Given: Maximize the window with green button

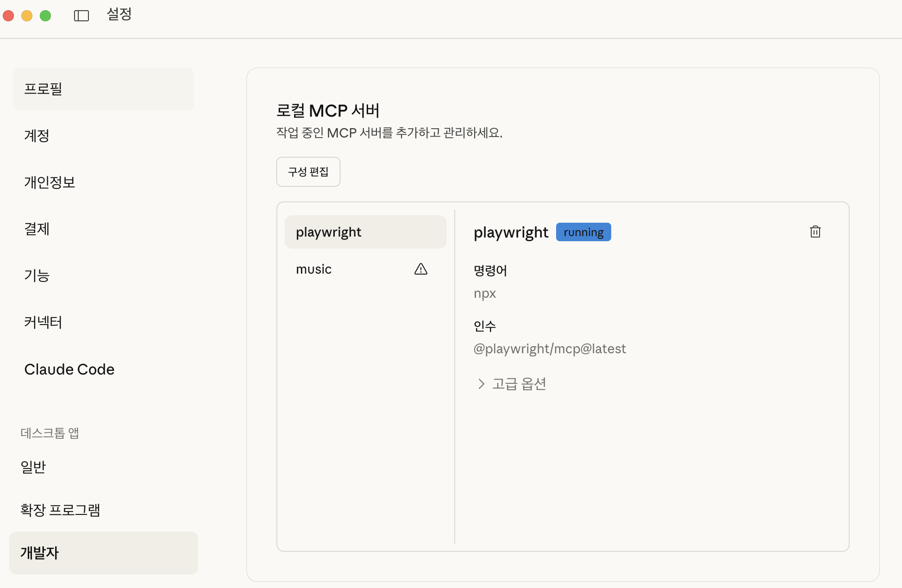Looking at the screenshot, I should point(45,16).
